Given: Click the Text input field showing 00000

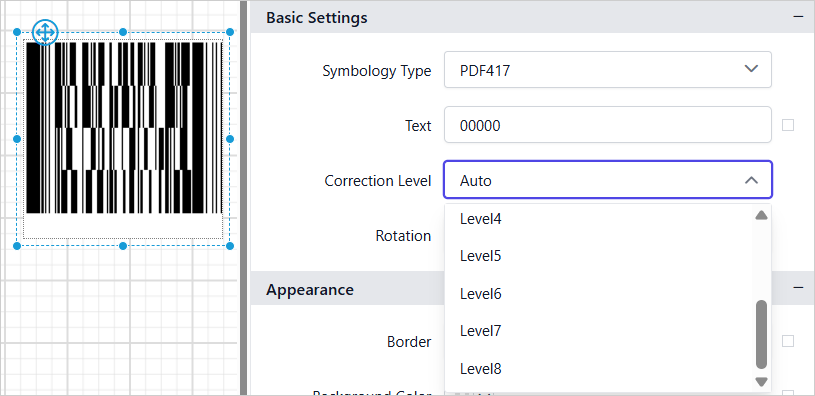Looking at the screenshot, I should (608, 125).
